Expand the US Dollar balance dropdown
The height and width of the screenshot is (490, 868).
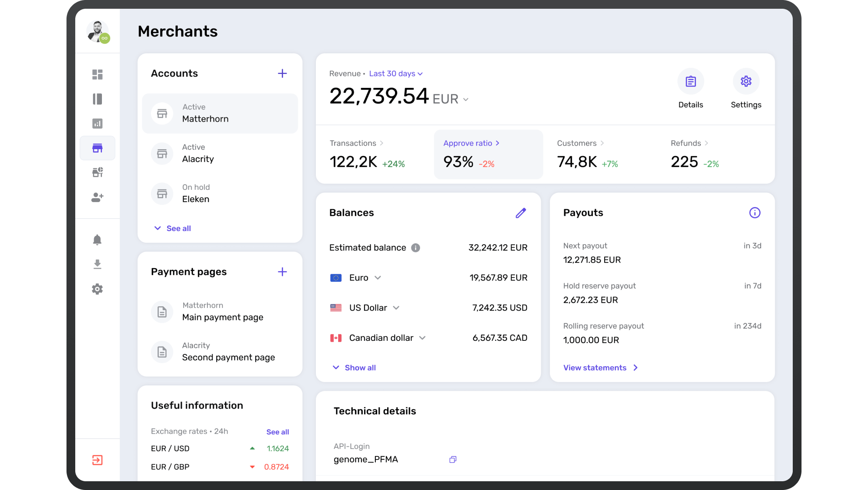(396, 308)
